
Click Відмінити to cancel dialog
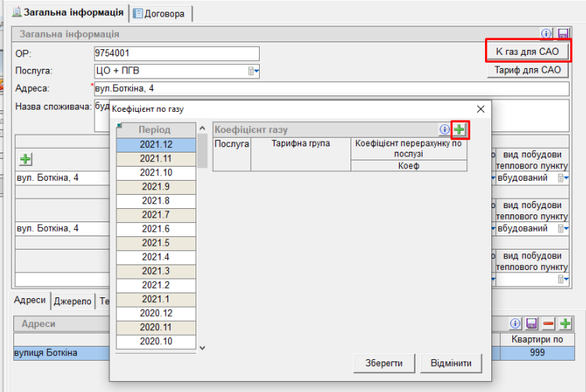click(450, 365)
